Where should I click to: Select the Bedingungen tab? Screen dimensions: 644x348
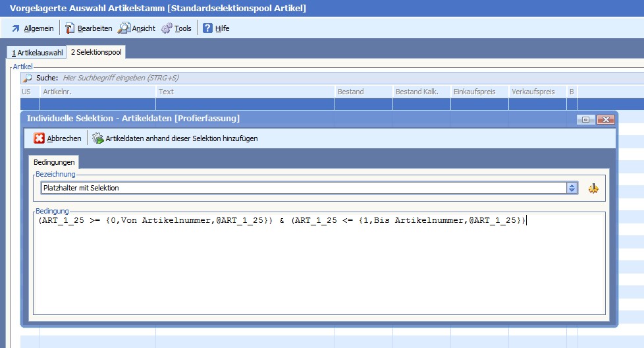[54, 162]
